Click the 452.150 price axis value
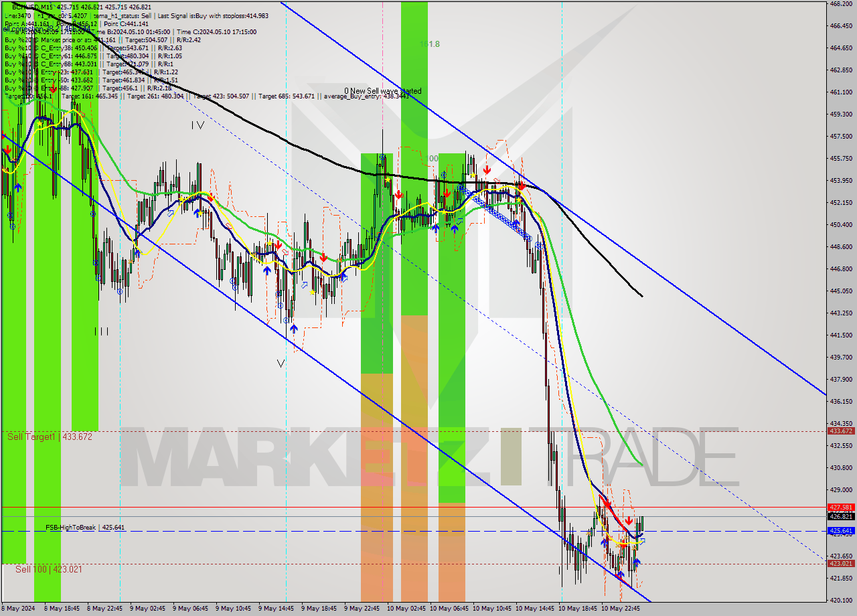The width and height of the screenshot is (857, 616). 840,202
